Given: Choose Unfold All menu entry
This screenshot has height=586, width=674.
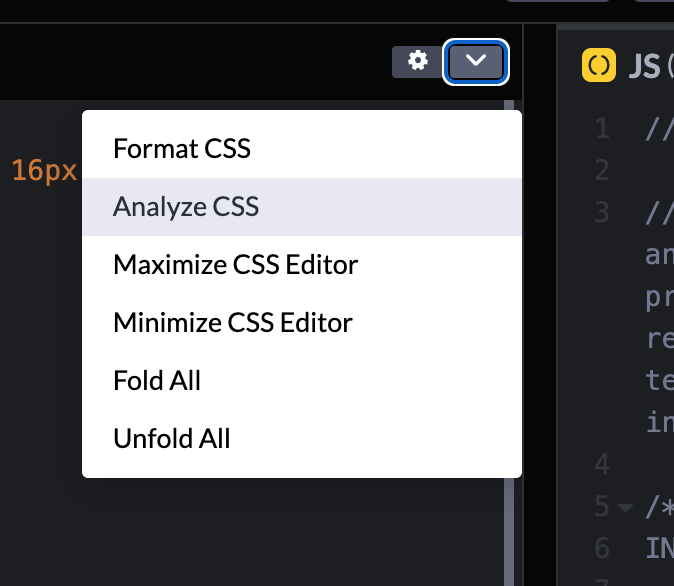Looking at the screenshot, I should click(172, 439).
